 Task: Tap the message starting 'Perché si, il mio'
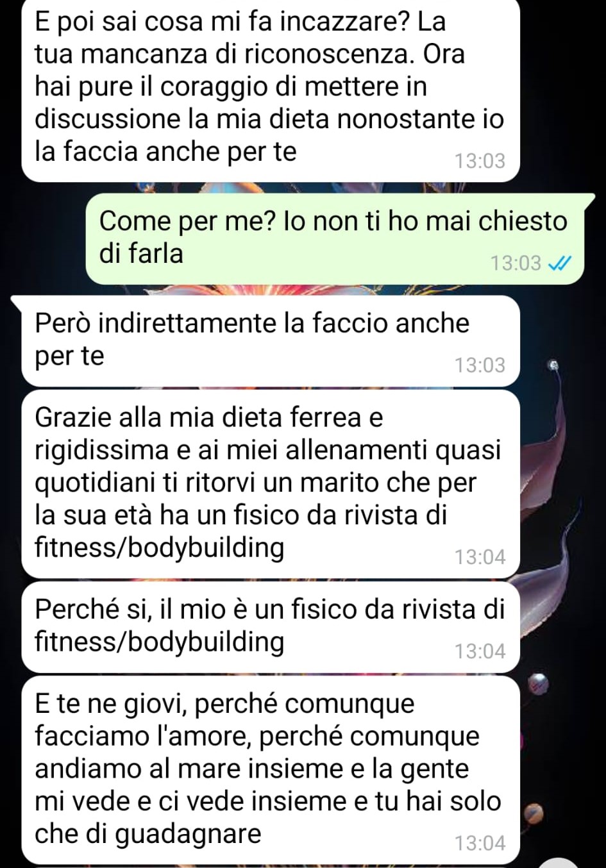270,626
